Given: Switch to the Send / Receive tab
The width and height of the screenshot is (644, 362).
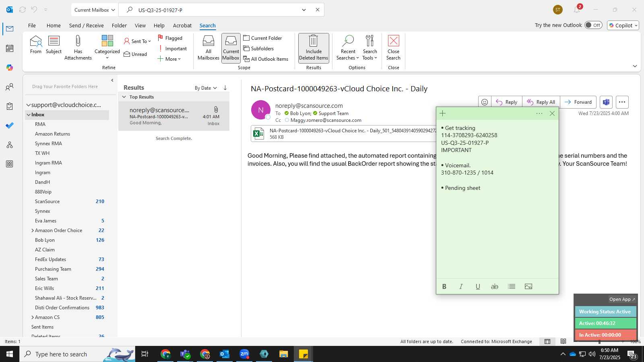Looking at the screenshot, I should pos(86,25).
